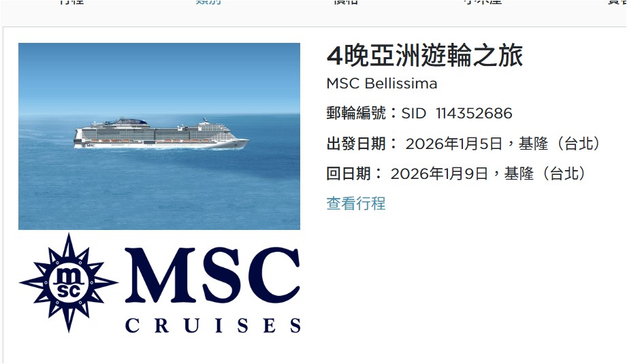Screen dimensions: 627x364
Task: Open the fourth tab in top strip
Action: pos(483,2)
